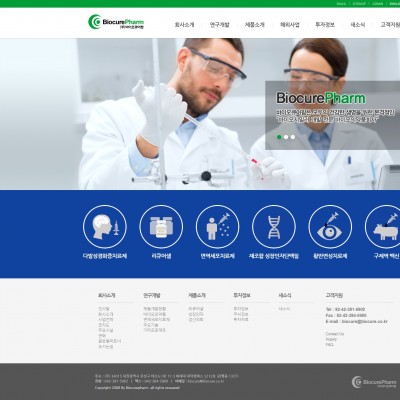Screen dimensions: 400x400
Task: Click the Contact Us footer link
Action: [335, 334]
